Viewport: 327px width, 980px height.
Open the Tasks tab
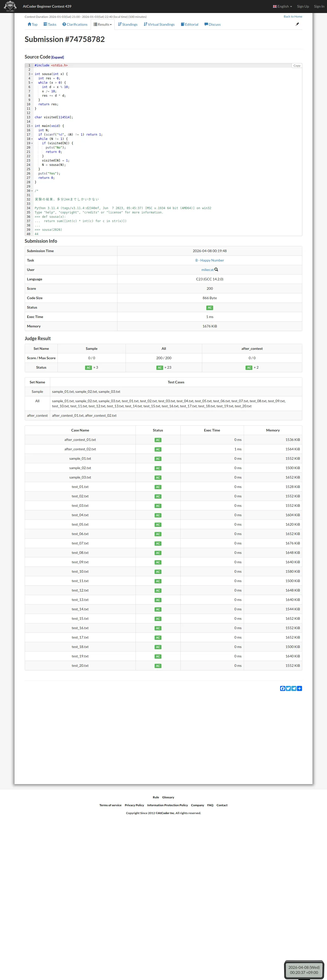coord(50,24)
